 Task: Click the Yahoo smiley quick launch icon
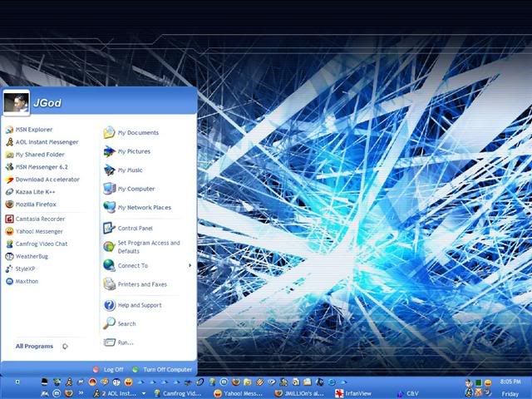[x=128, y=382]
